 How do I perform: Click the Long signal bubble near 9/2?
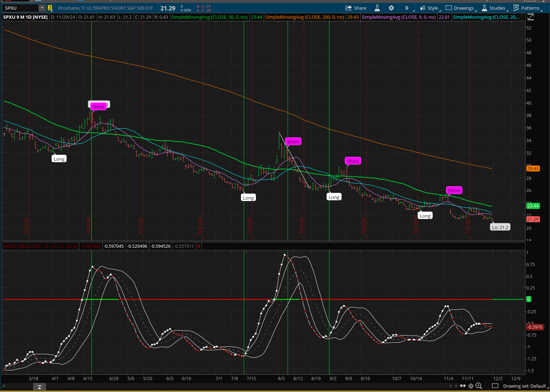point(334,197)
